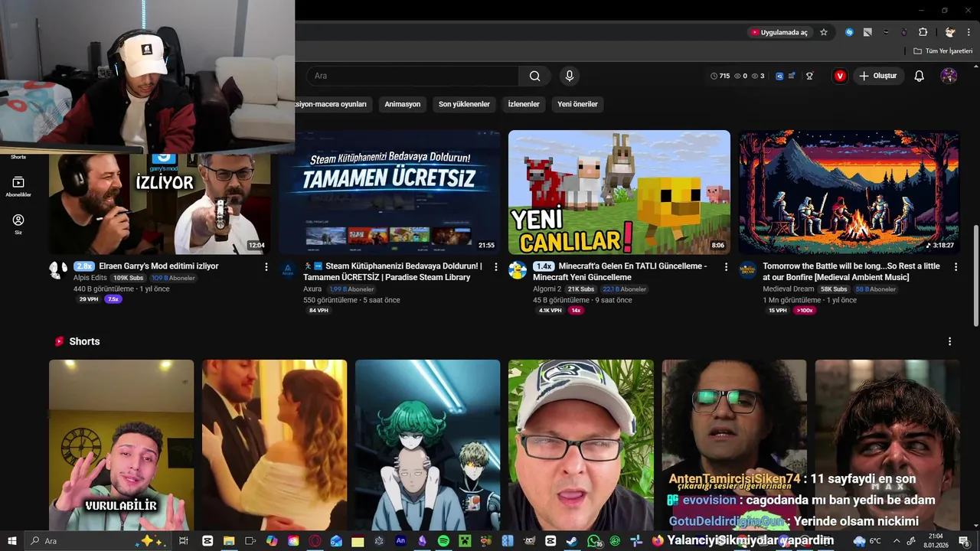
Task: Click the Oluştur create button
Action: (x=877, y=76)
